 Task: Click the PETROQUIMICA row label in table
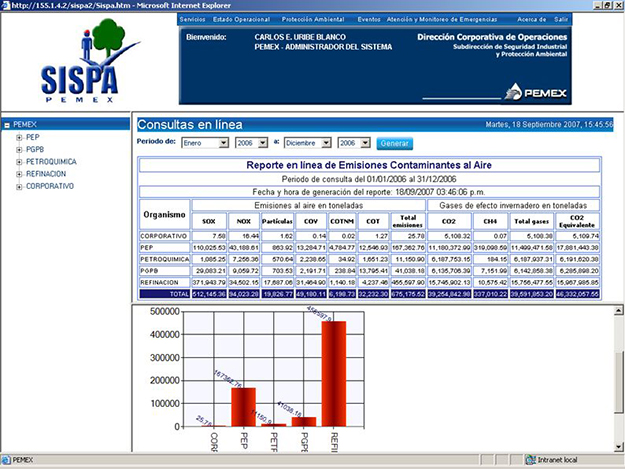[x=164, y=259]
